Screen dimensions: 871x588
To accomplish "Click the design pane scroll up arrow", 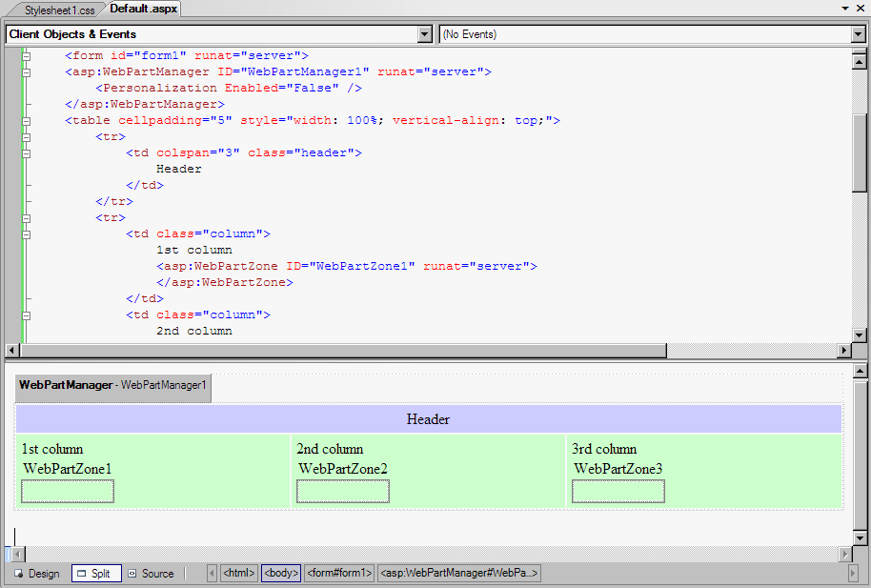I will pos(860,371).
